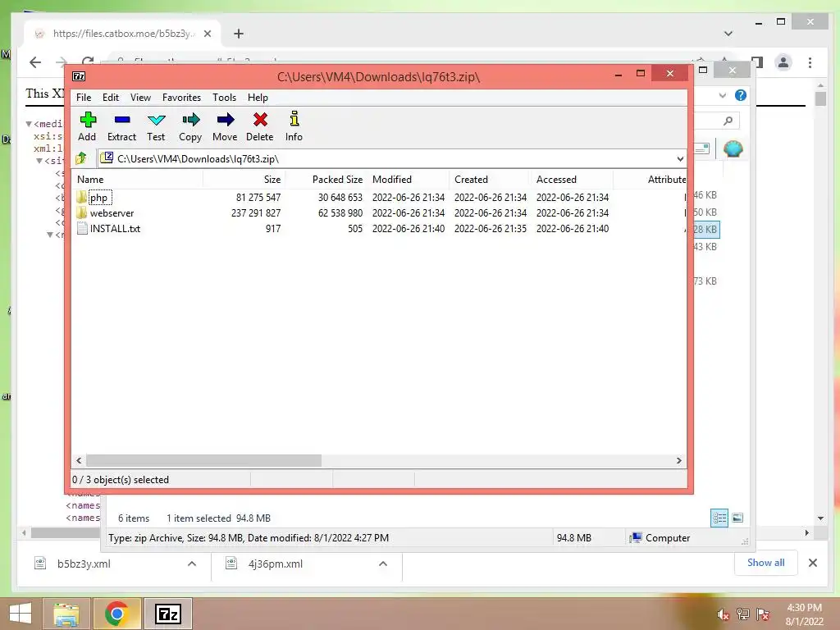Sort by Packed Size column header
840x630 pixels.
click(x=326, y=180)
